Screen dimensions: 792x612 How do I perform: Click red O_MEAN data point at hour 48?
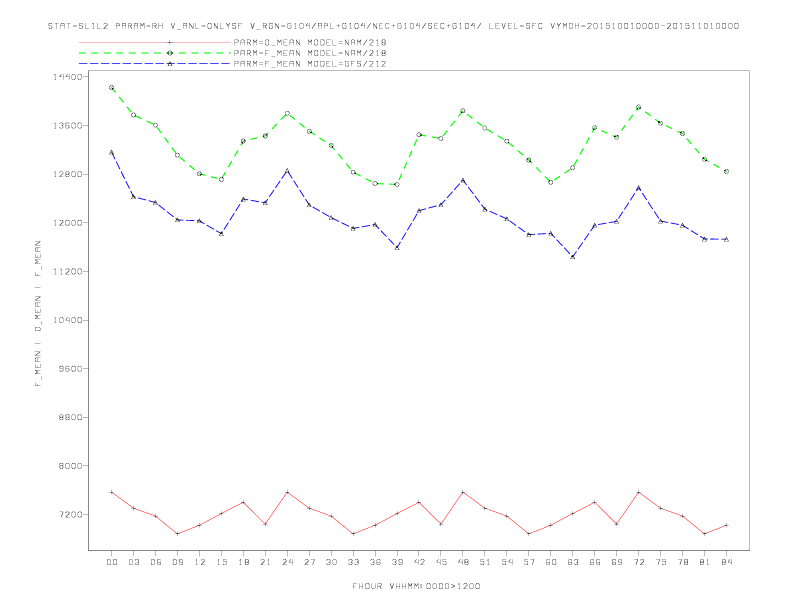(463, 492)
